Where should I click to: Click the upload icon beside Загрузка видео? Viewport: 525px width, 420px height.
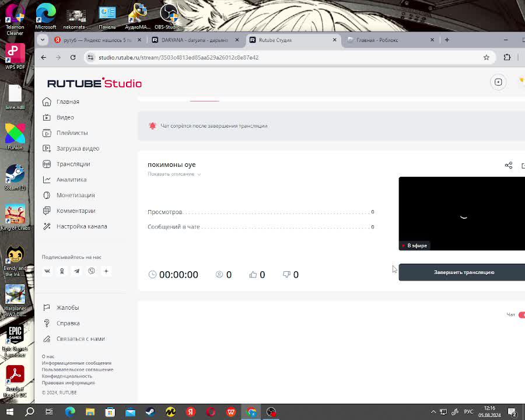(x=47, y=148)
